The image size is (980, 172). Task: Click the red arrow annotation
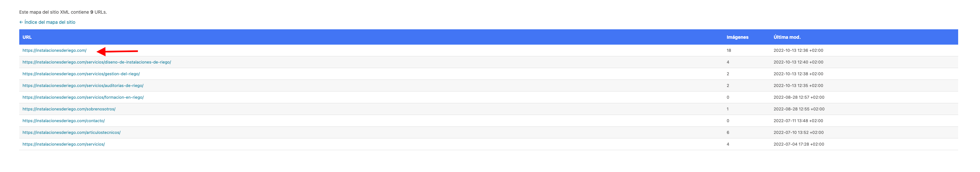tap(117, 51)
